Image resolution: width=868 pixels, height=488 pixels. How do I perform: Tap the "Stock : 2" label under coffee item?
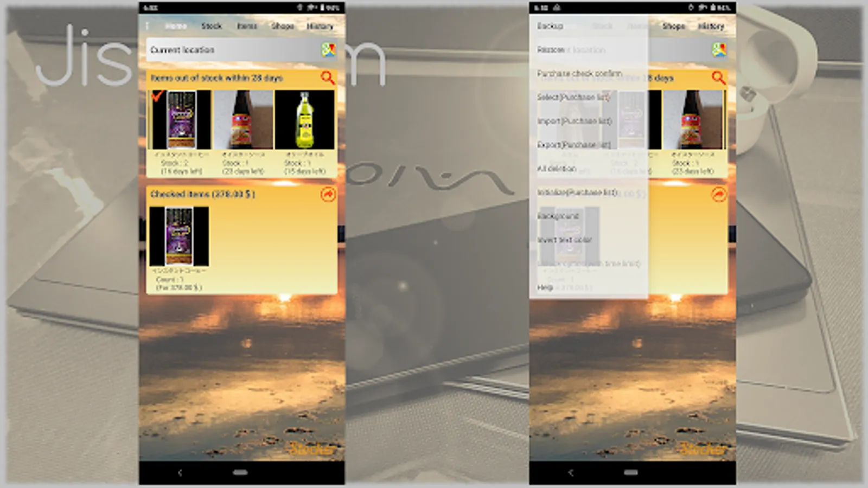click(x=174, y=163)
